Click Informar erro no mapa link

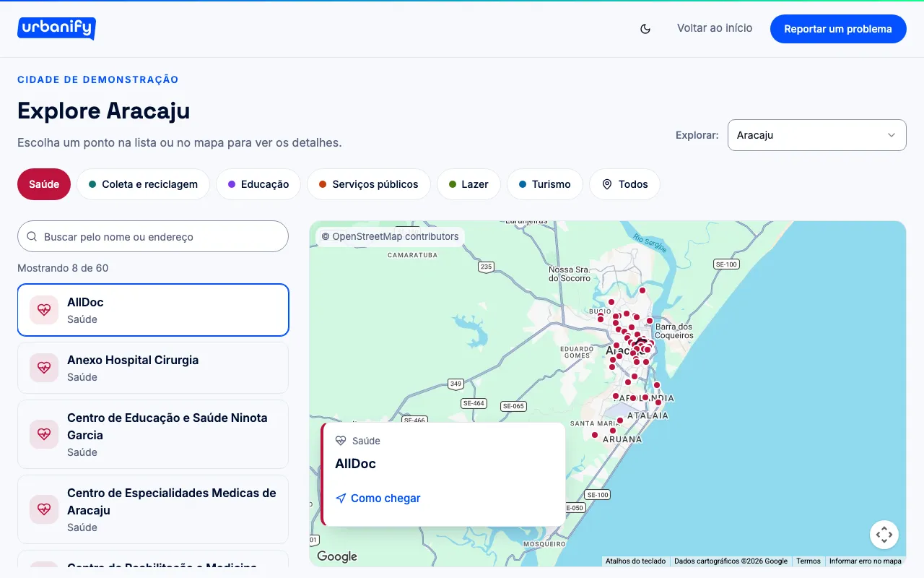click(866, 561)
